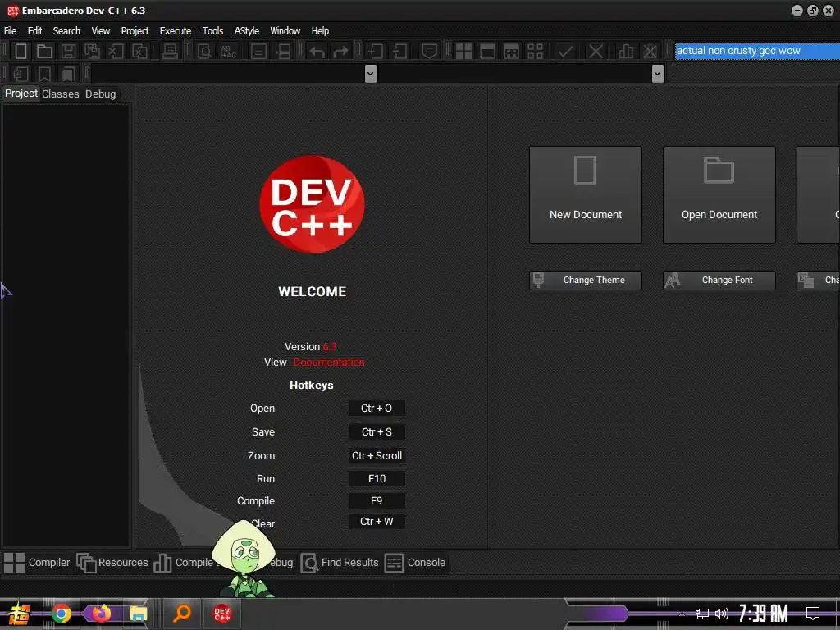Open the Search menu
The width and height of the screenshot is (840, 630).
pyautogui.click(x=66, y=31)
